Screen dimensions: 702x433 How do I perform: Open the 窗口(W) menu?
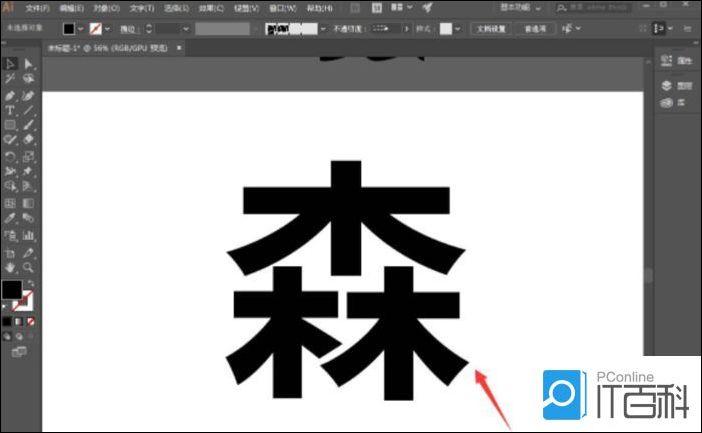click(x=283, y=9)
